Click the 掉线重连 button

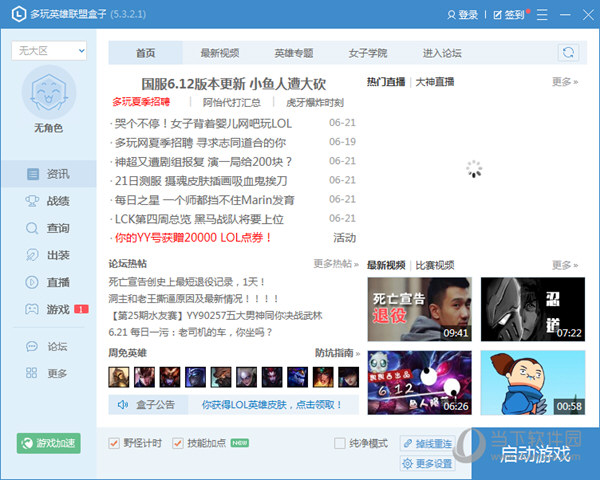click(x=428, y=444)
